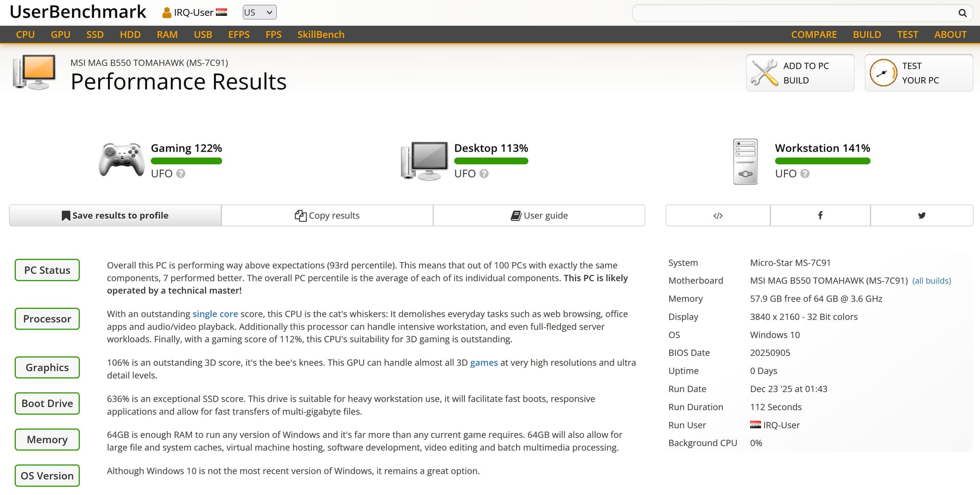Click the help icon beside Workstation UFO
The width and height of the screenshot is (980, 495).
click(x=805, y=174)
